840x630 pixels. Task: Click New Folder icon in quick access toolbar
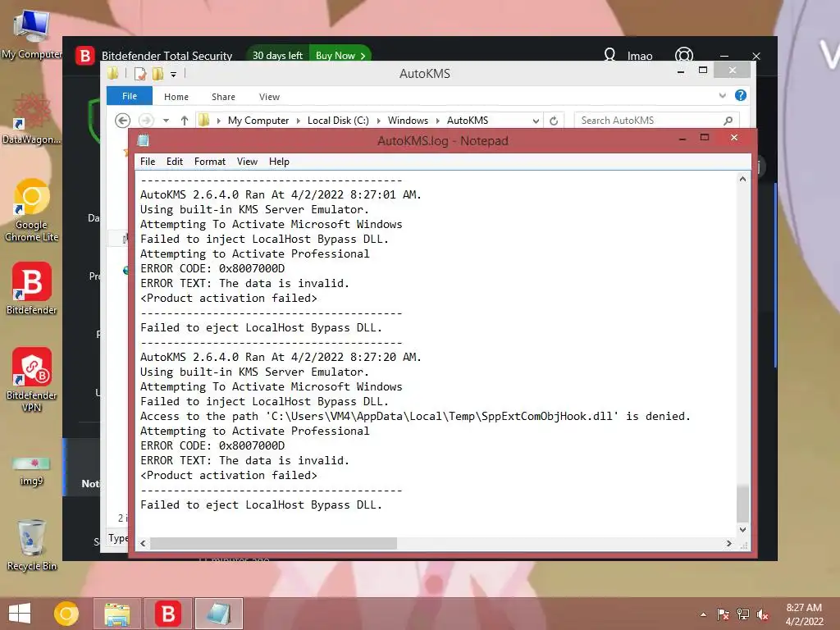point(157,73)
